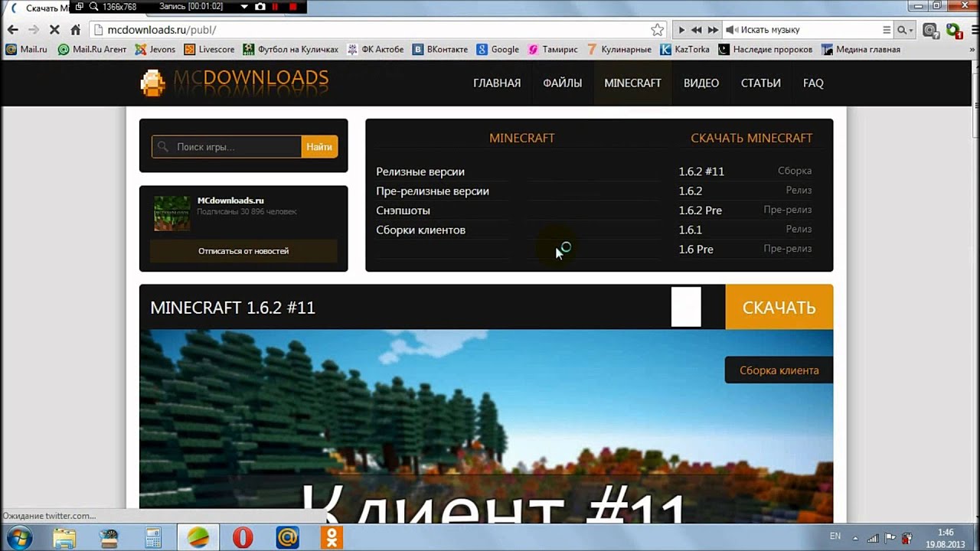Click the 'Сборка клиента' tag
Screen dimensions: 980x551
[779, 370]
